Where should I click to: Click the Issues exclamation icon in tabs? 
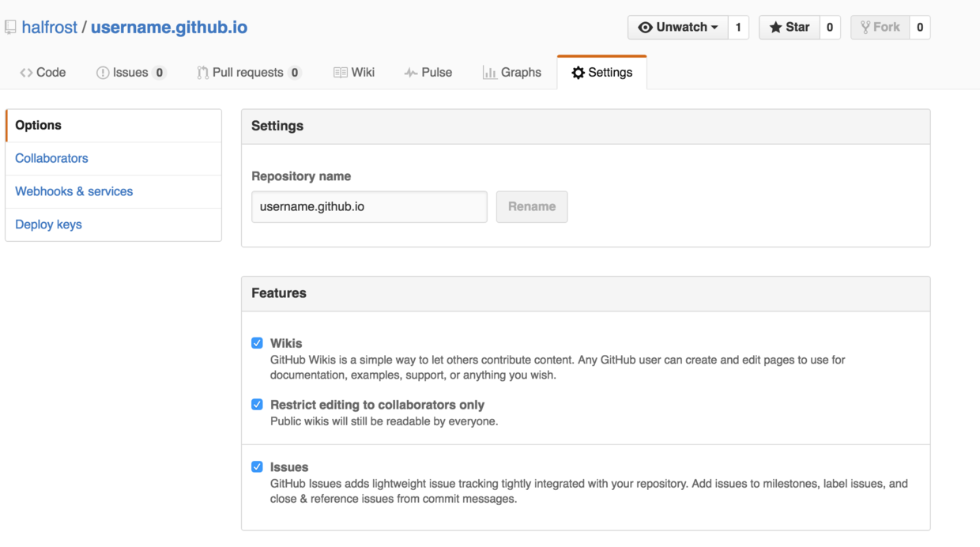click(x=103, y=73)
